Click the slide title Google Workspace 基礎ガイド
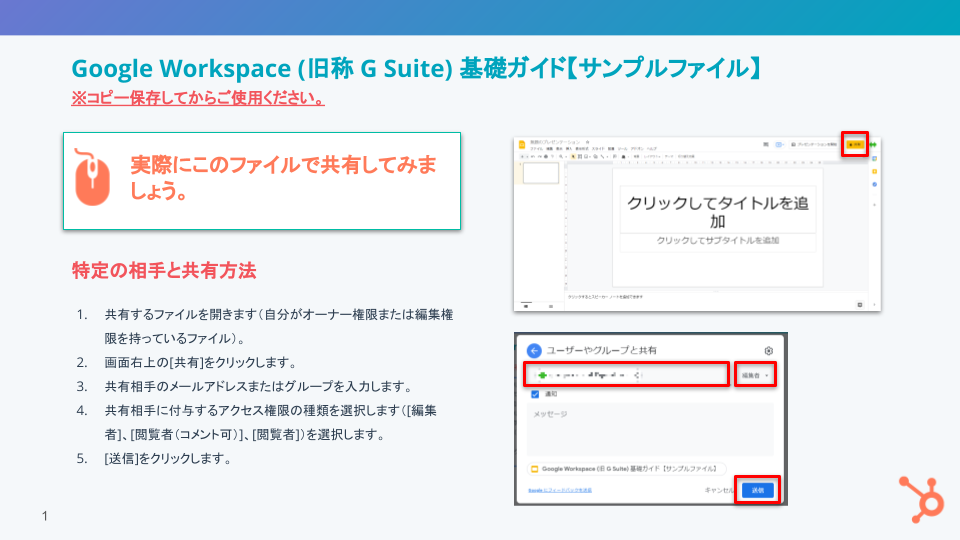The width and height of the screenshot is (960, 540). (x=416, y=68)
